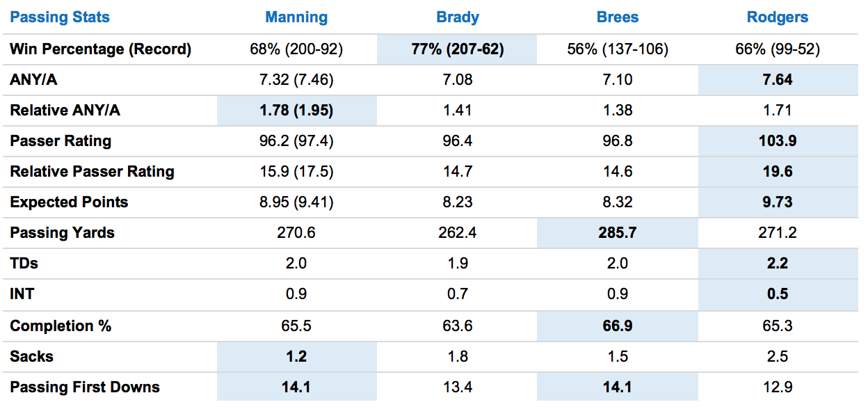Click Brees' 14.1 passing first downs cell
The height and width of the screenshot is (409, 868).
pos(617,387)
